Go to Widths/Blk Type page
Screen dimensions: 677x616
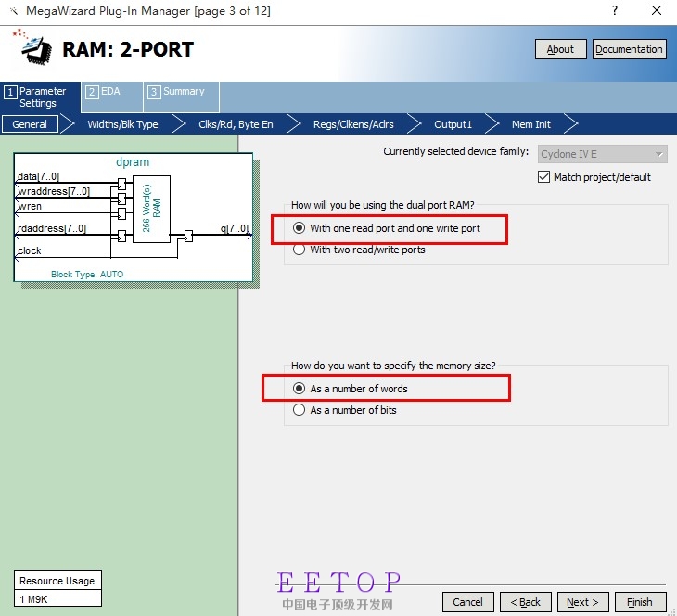(x=122, y=124)
